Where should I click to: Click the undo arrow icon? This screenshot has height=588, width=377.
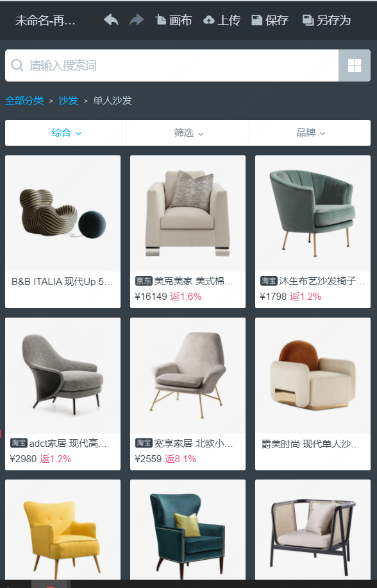point(111,19)
